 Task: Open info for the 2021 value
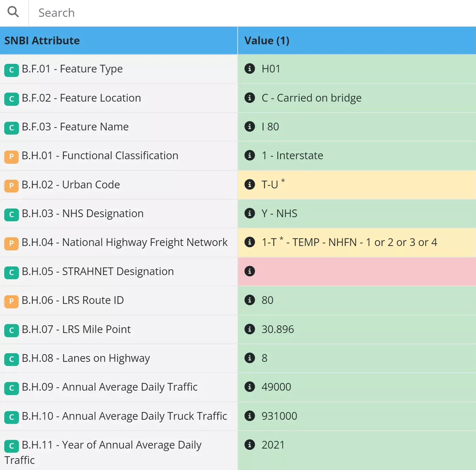pos(250,445)
